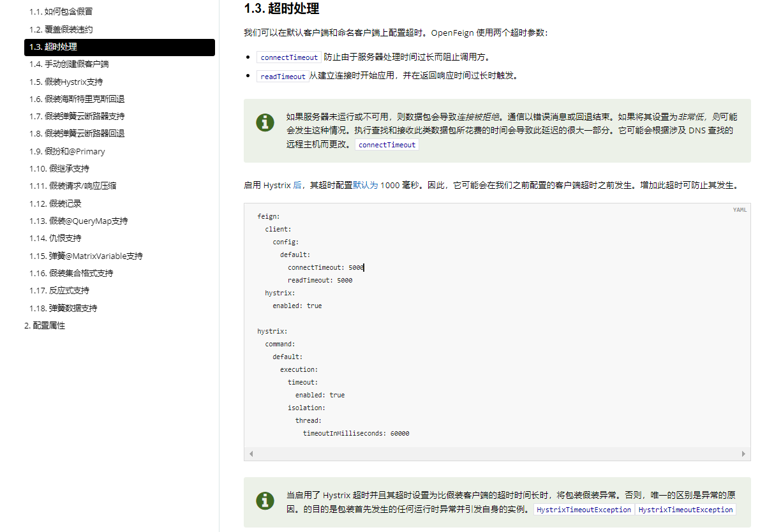Click the 1.3. 超时处理 page heading
Screen dimensions: 767x532
pyautogui.click(x=281, y=9)
